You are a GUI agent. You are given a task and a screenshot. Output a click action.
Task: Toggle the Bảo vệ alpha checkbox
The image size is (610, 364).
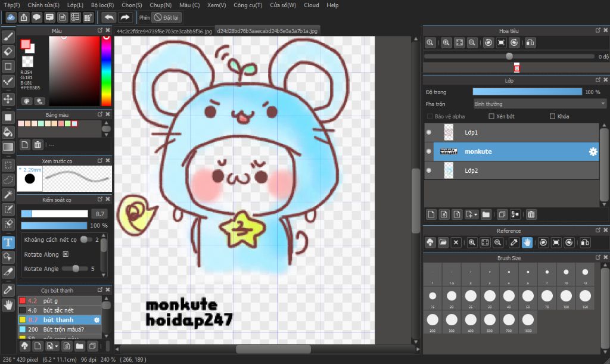(430, 116)
